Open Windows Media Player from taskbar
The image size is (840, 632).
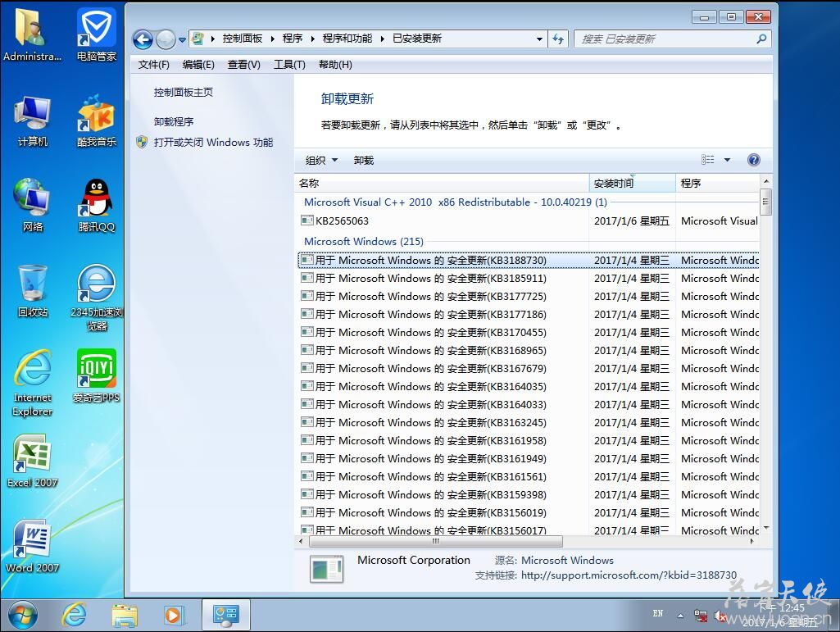174,616
